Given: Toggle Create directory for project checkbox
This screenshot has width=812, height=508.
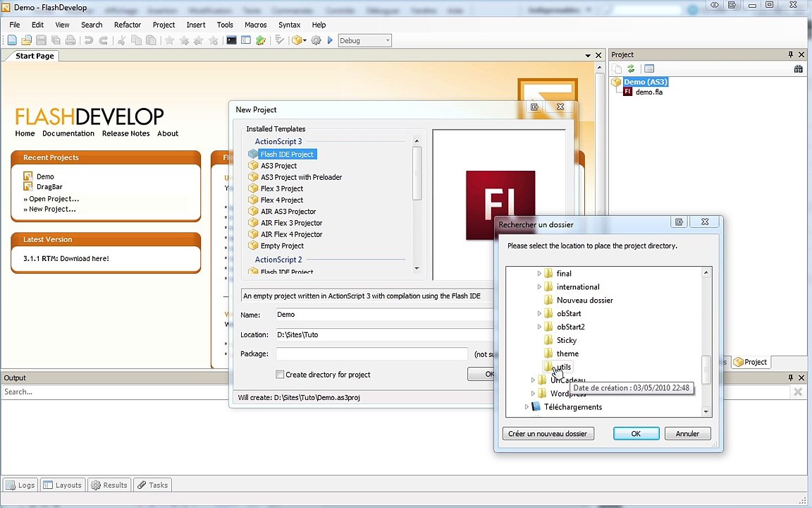Looking at the screenshot, I should [280, 374].
